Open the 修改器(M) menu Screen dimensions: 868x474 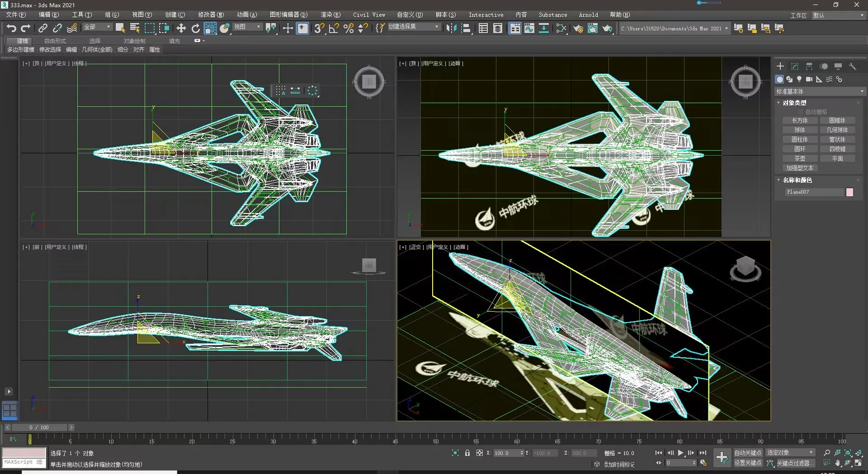pyautogui.click(x=211, y=15)
